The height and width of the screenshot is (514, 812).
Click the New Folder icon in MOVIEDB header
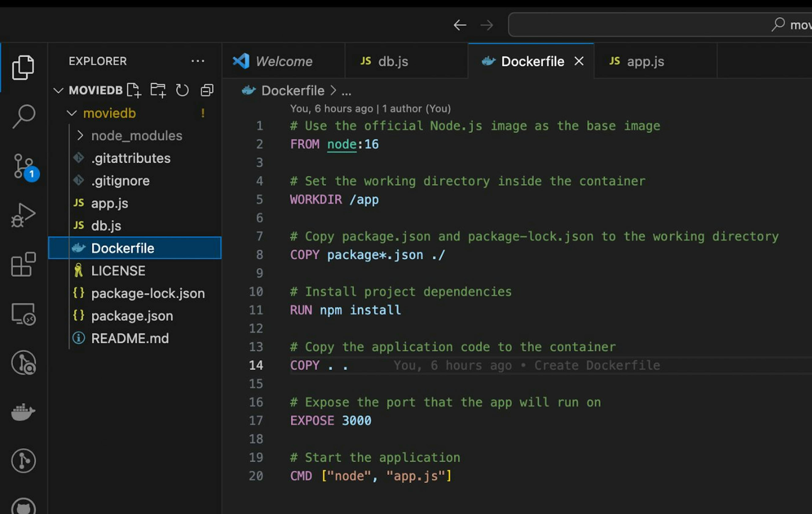[158, 90]
